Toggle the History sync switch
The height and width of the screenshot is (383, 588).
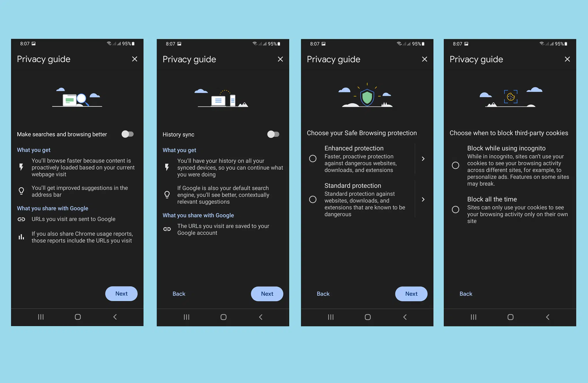[x=273, y=134]
